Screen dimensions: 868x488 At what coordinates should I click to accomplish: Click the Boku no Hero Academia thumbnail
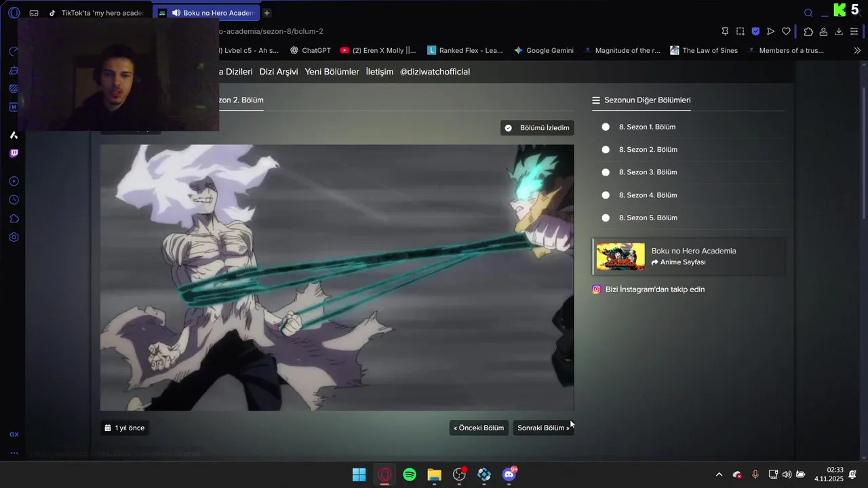pyautogui.click(x=620, y=257)
